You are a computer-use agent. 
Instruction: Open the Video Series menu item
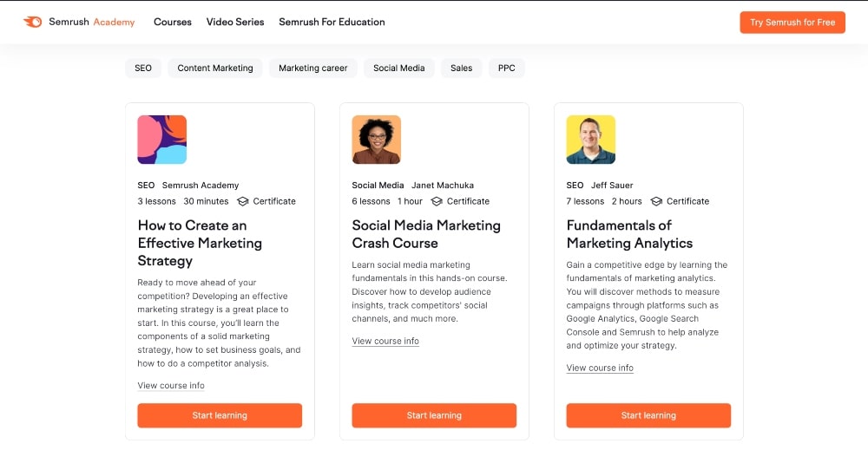point(235,22)
